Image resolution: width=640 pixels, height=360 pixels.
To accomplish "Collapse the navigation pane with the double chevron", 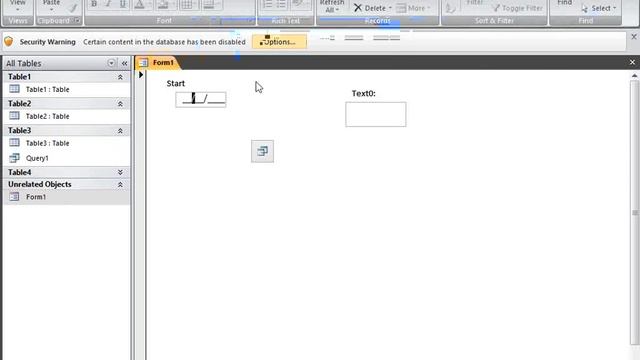I will pyautogui.click(x=124, y=63).
